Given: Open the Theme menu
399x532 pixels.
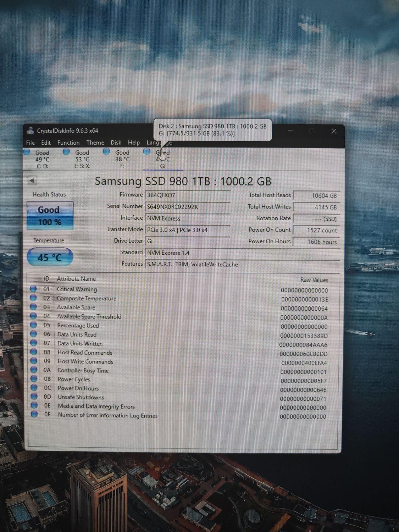Looking at the screenshot, I should pos(95,143).
